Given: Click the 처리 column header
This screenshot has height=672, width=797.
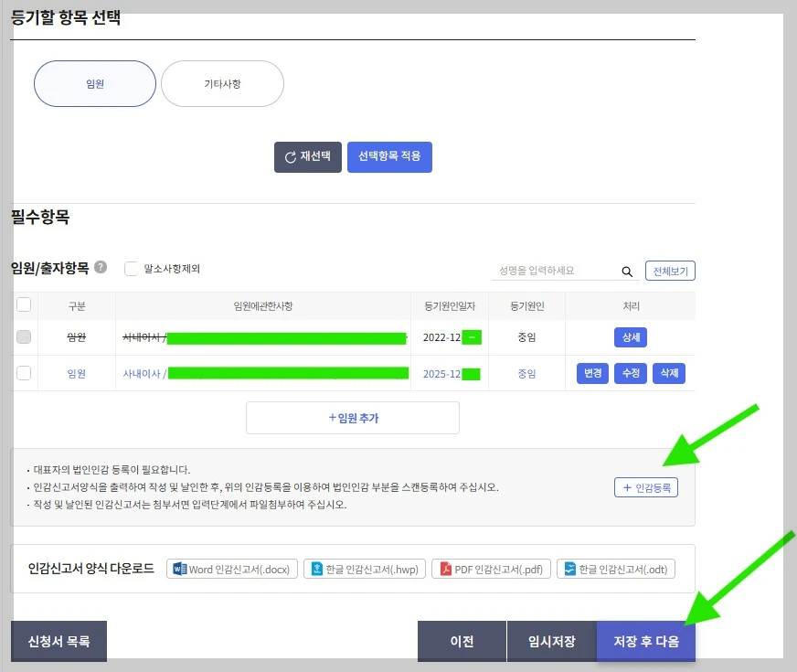Looking at the screenshot, I should tap(631, 306).
